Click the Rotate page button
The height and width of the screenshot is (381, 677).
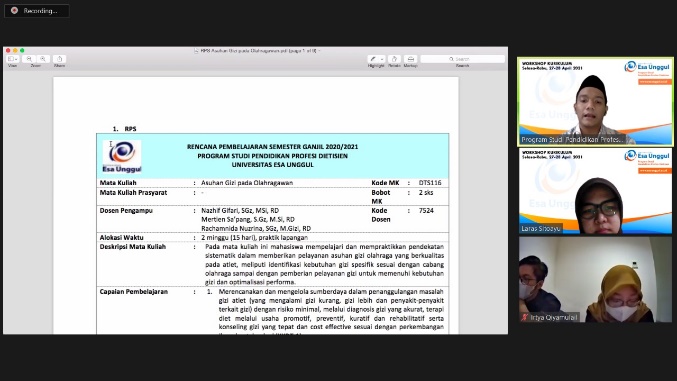[394, 59]
